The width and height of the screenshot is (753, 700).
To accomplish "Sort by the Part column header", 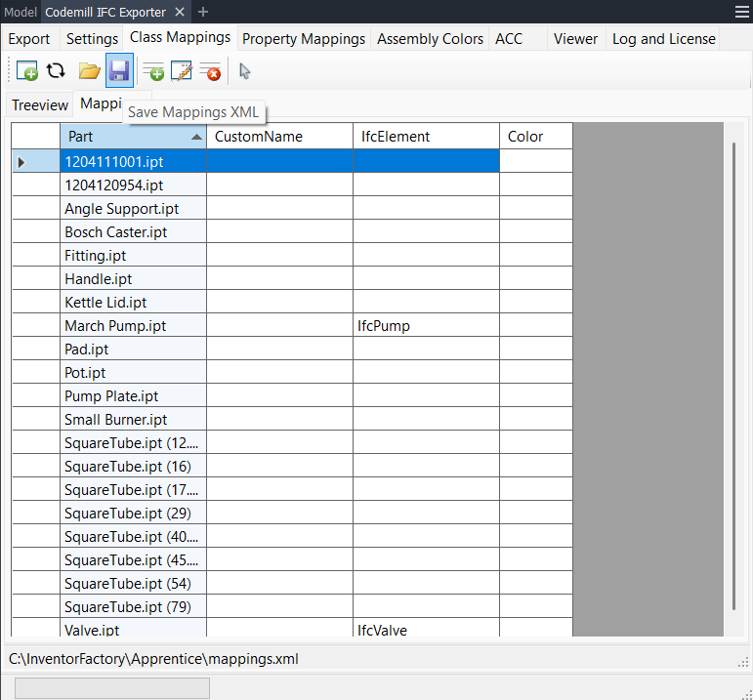I will pyautogui.click(x=133, y=137).
